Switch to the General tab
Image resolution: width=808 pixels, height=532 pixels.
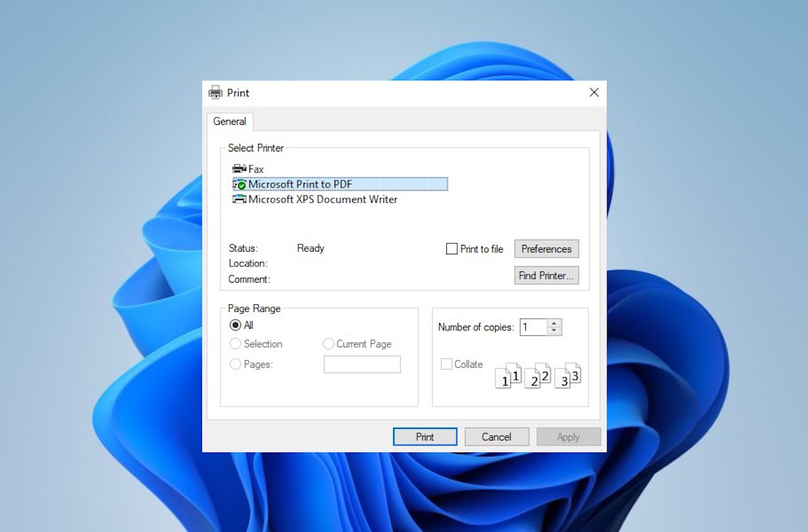[x=230, y=121]
